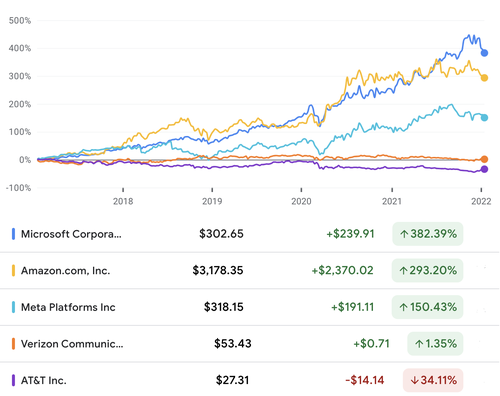This screenshot has width=500, height=396.
Task: Click the 200% label on the vertical axis
Action: click(x=20, y=104)
